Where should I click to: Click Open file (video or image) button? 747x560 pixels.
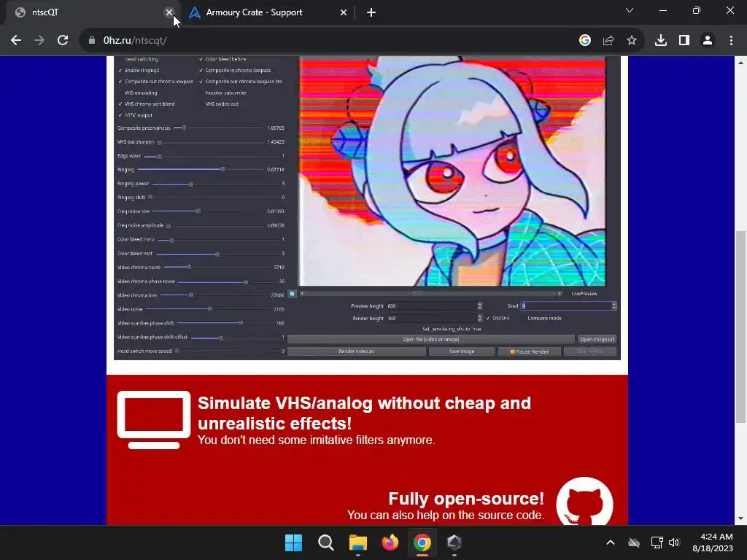pos(430,340)
